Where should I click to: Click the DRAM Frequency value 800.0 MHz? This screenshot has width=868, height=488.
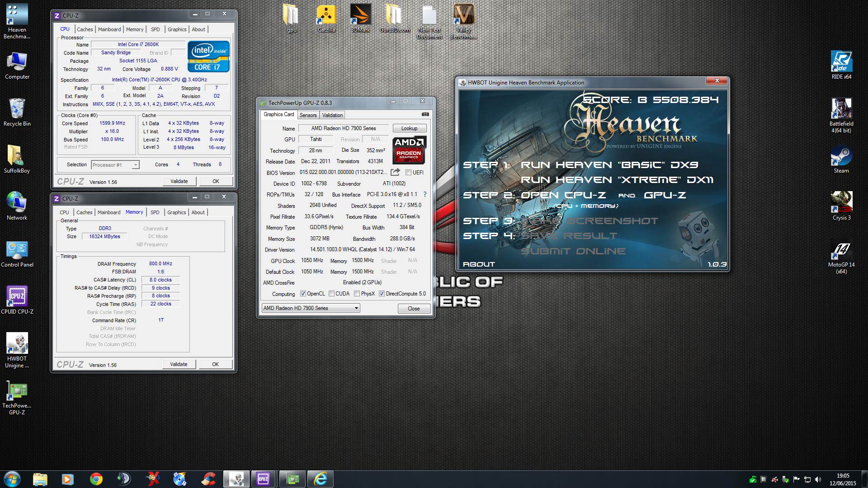[160, 263]
